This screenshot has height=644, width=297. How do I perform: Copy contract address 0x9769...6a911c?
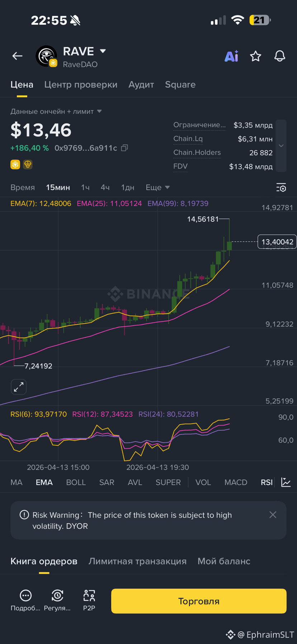click(x=124, y=148)
